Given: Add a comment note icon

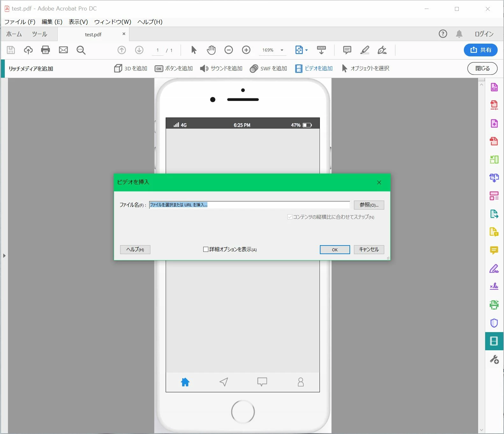Looking at the screenshot, I should coord(347,50).
